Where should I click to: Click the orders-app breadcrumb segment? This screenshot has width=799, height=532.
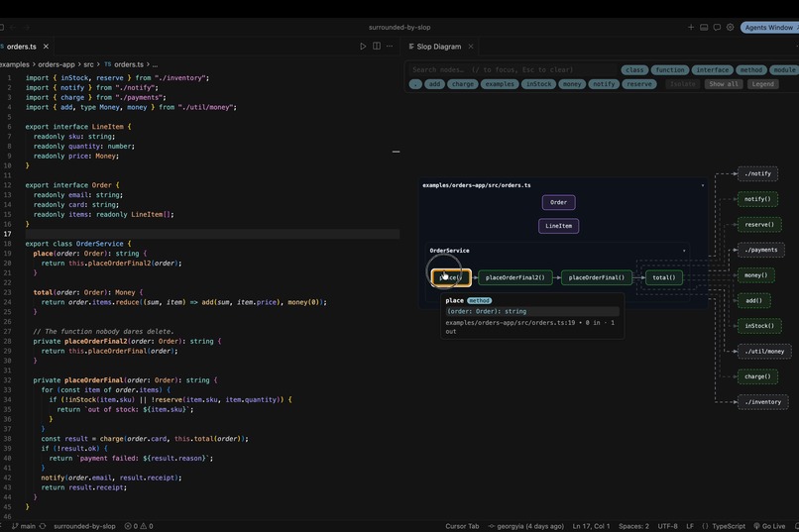(x=57, y=64)
